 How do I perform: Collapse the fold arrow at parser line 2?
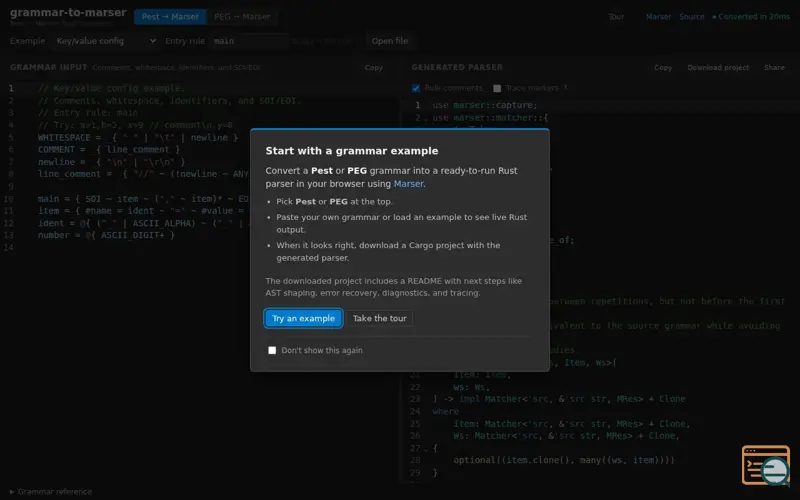pos(426,118)
